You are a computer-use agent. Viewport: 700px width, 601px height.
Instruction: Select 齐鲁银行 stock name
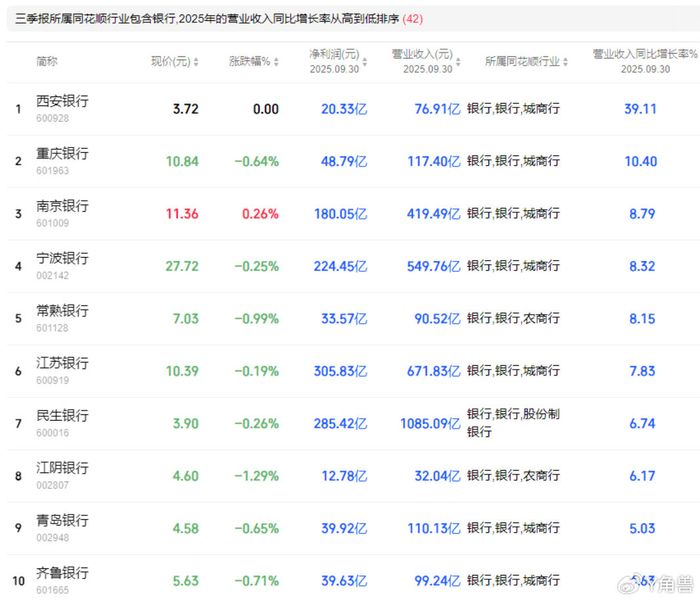[62, 573]
